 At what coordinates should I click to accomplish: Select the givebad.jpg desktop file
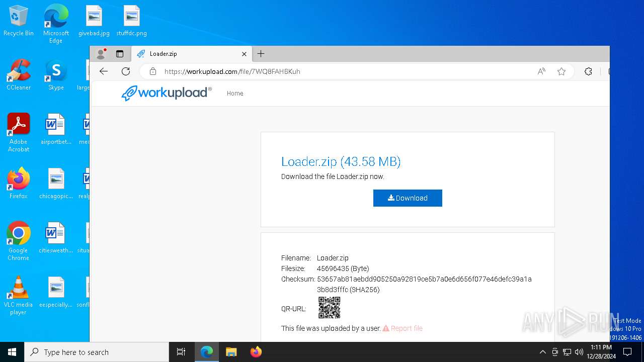(x=94, y=20)
